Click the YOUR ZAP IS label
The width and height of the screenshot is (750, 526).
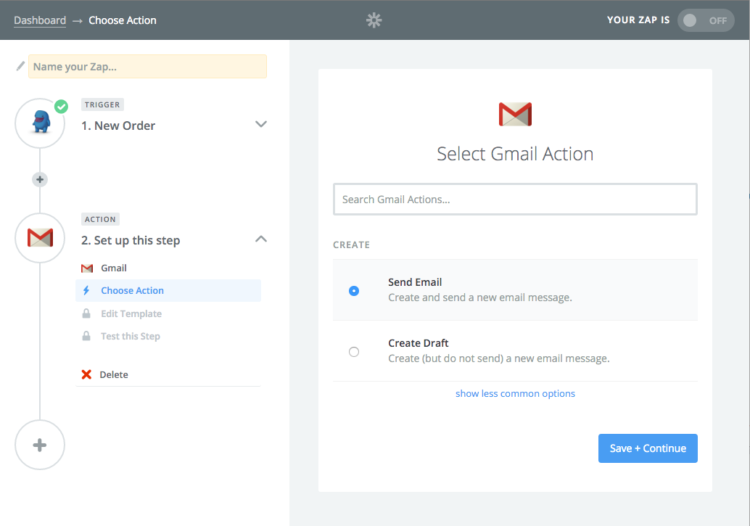638,20
